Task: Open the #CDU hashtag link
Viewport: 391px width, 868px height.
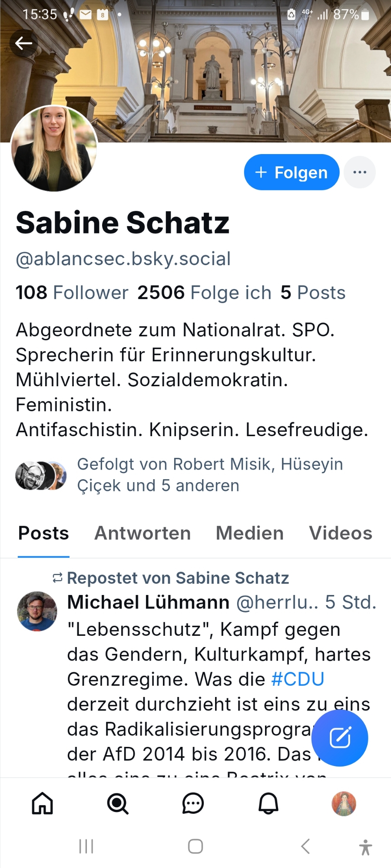Action: point(298,679)
